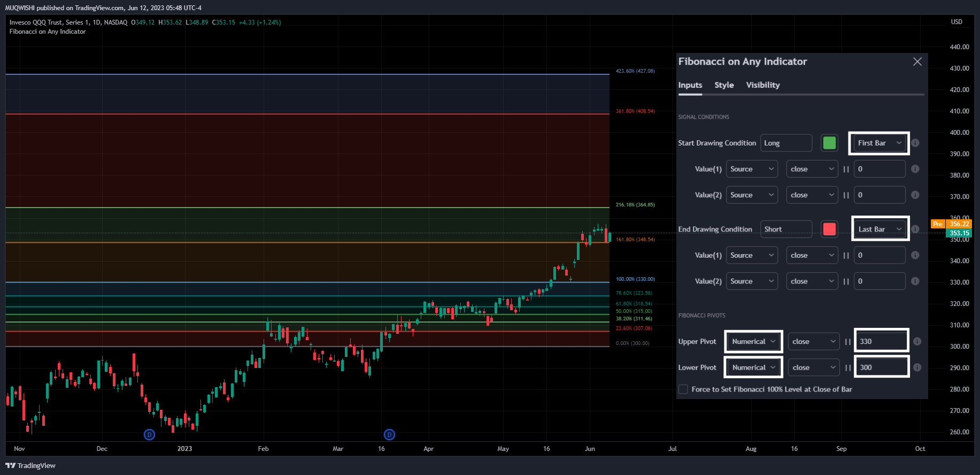This screenshot has width=980, height=475.
Task: Show info icon beside Upper Pivot
Action: [917, 341]
